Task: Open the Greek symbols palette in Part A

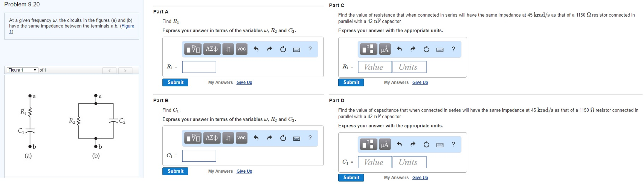Action: [x=211, y=49]
